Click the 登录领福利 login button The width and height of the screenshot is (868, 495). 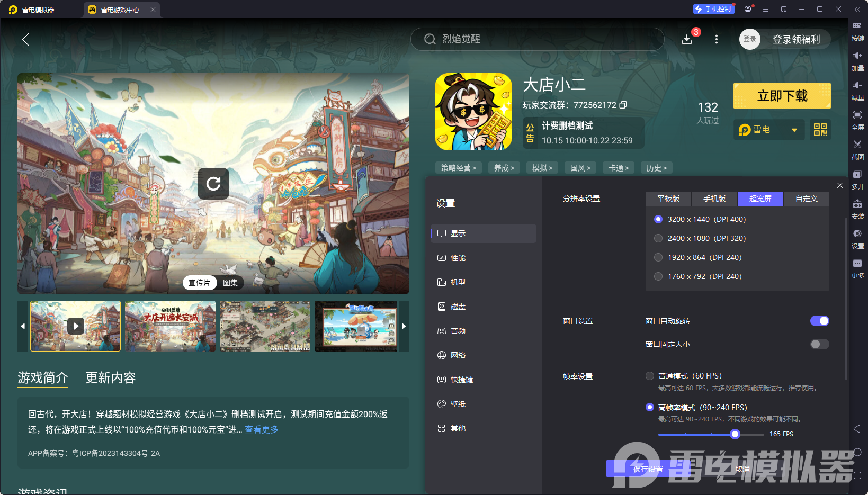(796, 39)
